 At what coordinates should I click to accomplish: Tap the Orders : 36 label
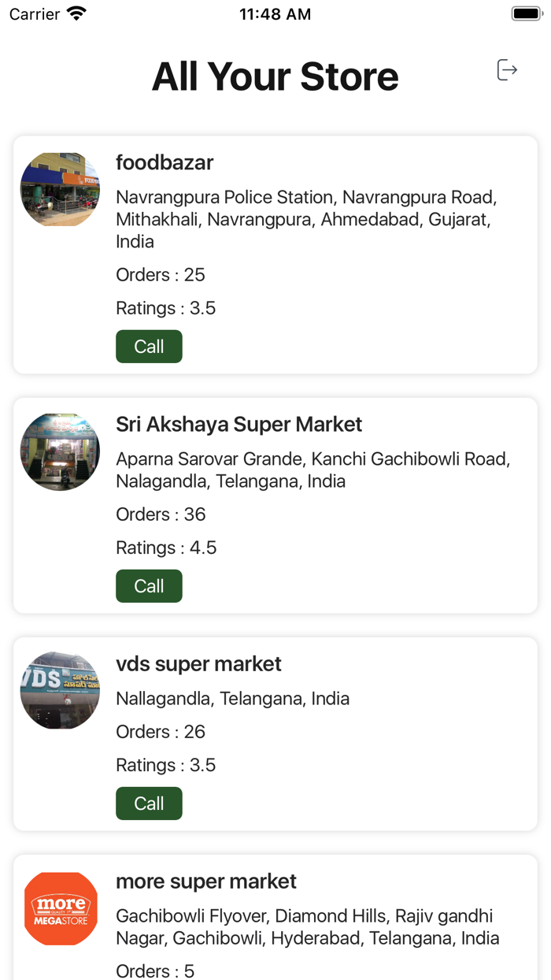point(161,514)
